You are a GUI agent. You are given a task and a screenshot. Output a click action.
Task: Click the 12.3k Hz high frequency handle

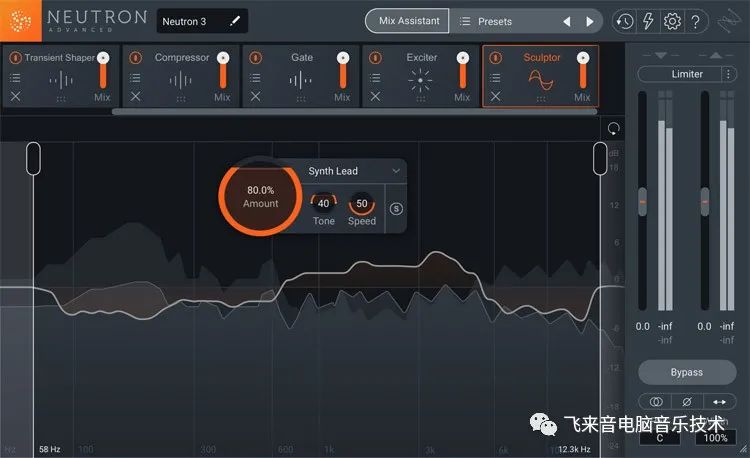click(600, 159)
